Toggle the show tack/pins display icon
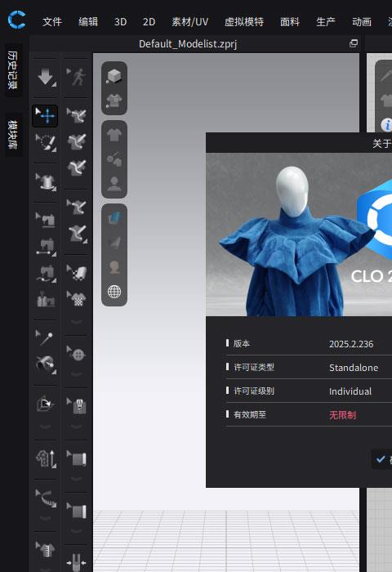The height and width of the screenshot is (572, 392). click(114, 159)
